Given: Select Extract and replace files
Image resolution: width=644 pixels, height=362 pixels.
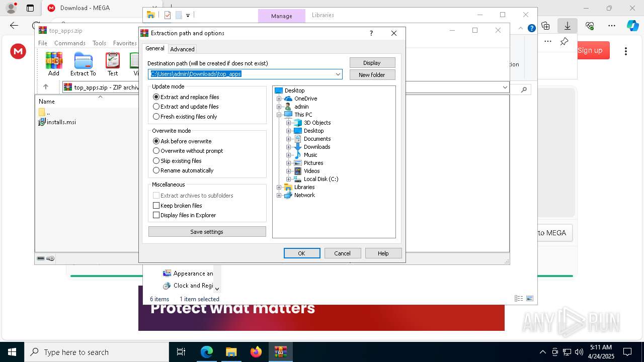Looking at the screenshot, I should click(186, 97).
